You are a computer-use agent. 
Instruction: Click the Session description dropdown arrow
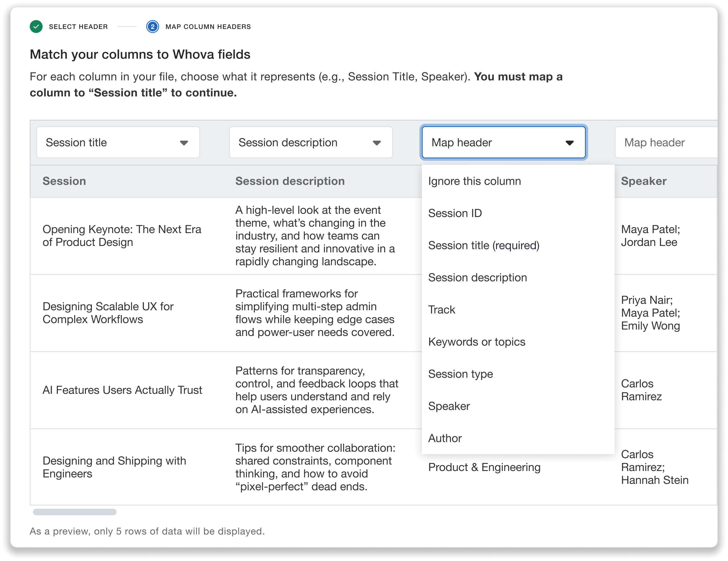click(x=377, y=143)
